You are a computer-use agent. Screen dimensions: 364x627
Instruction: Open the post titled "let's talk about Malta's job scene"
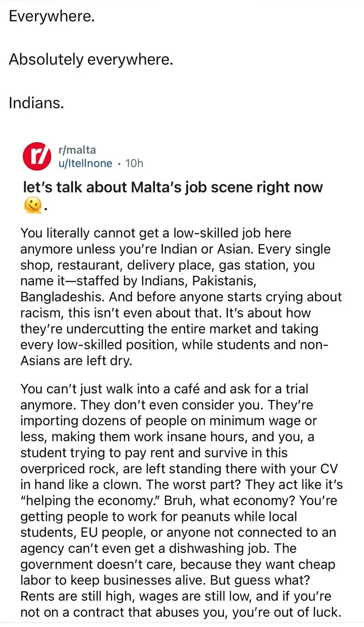tap(173, 187)
